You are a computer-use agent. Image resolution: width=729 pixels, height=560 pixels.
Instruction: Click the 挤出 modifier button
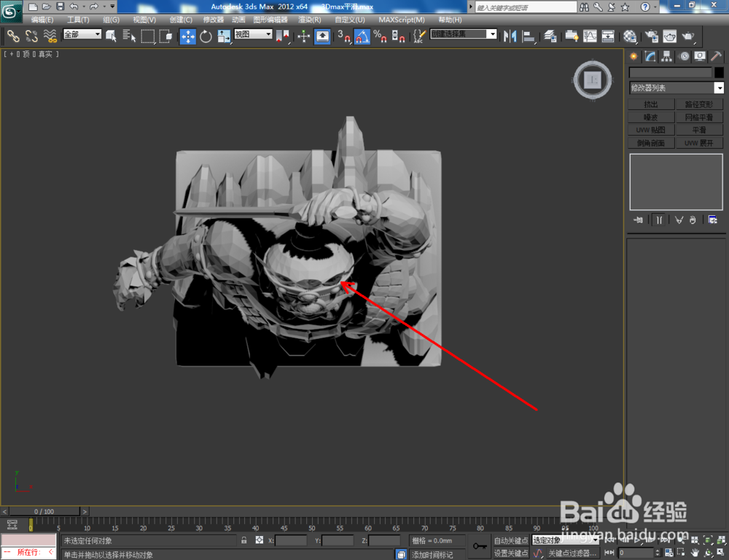click(651, 104)
